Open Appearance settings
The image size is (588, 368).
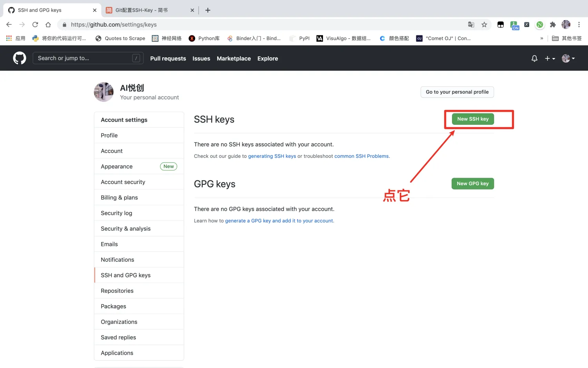point(139,166)
